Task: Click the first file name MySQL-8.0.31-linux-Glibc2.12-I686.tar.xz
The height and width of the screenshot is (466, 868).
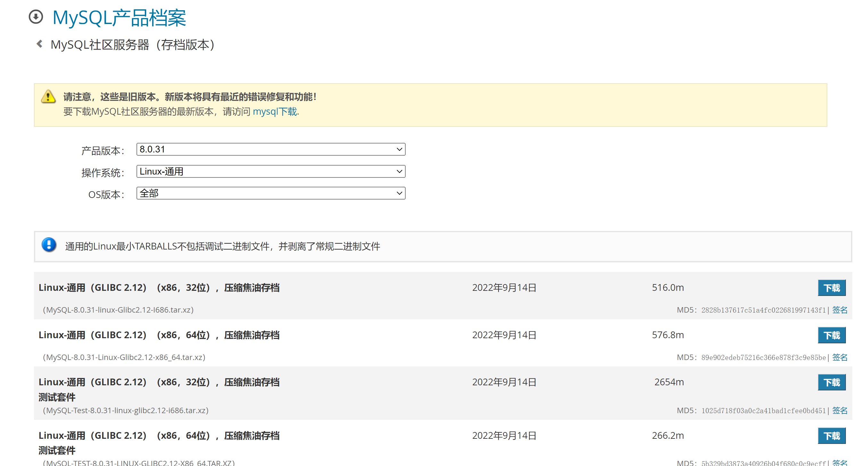Action: [x=118, y=310]
